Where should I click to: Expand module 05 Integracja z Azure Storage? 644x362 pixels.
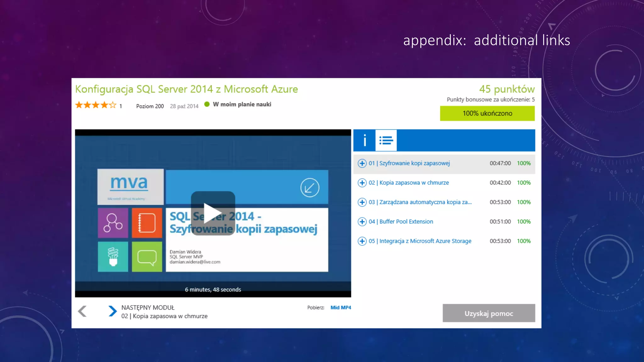pos(362,241)
